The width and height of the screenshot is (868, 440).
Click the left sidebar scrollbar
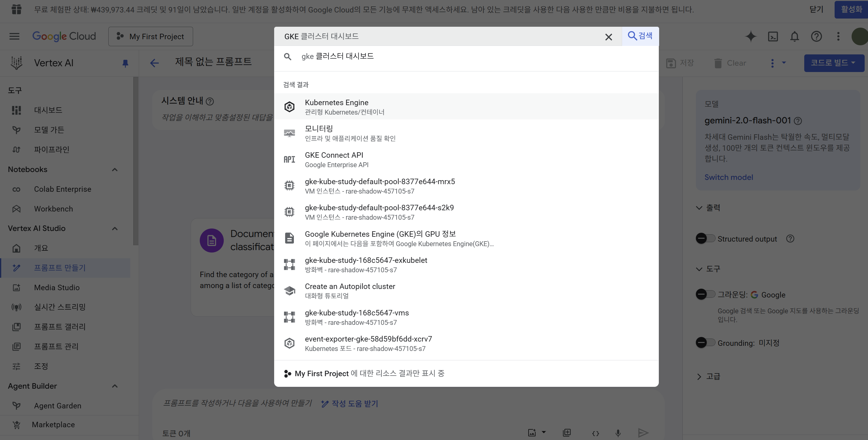tap(135, 161)
